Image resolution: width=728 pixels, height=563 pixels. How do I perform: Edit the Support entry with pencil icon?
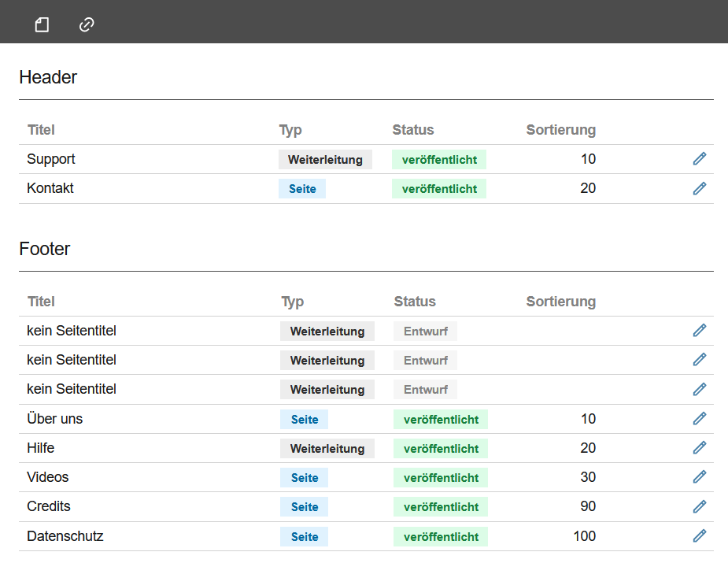pyautogui.click(x=699, y=159)
